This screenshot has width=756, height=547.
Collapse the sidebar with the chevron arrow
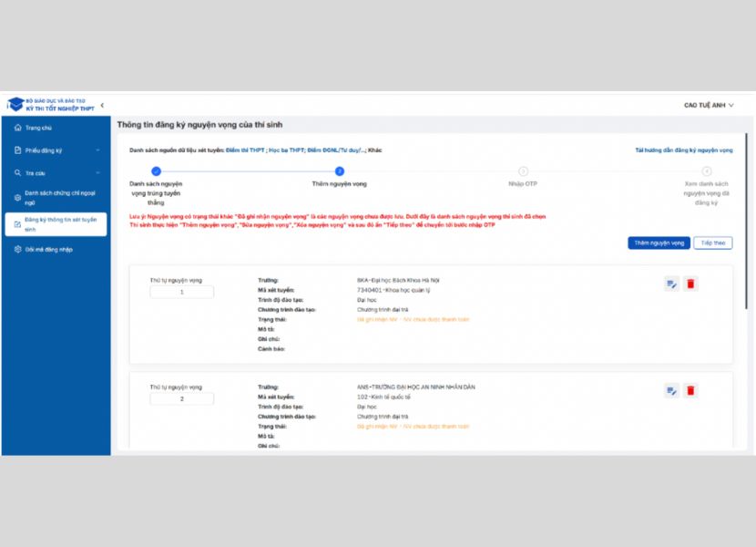pyautogui.click(x=102, y=107)
